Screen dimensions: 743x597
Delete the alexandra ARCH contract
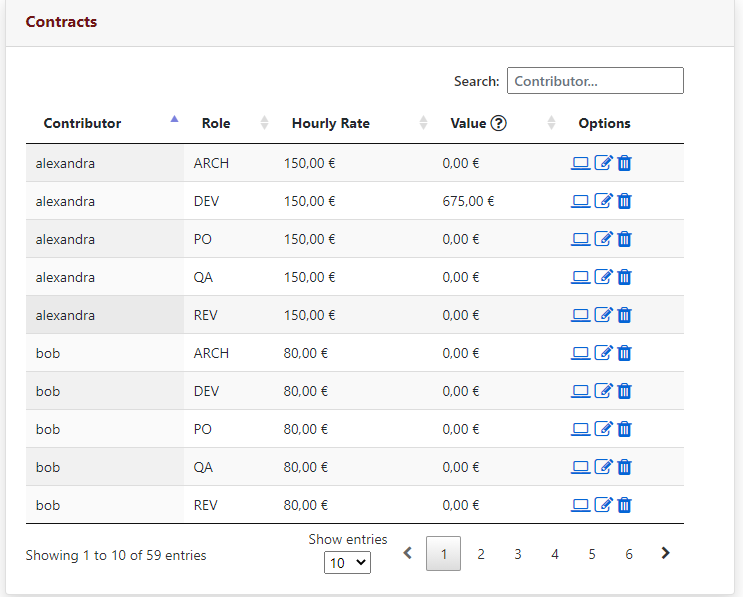point(625,163)
